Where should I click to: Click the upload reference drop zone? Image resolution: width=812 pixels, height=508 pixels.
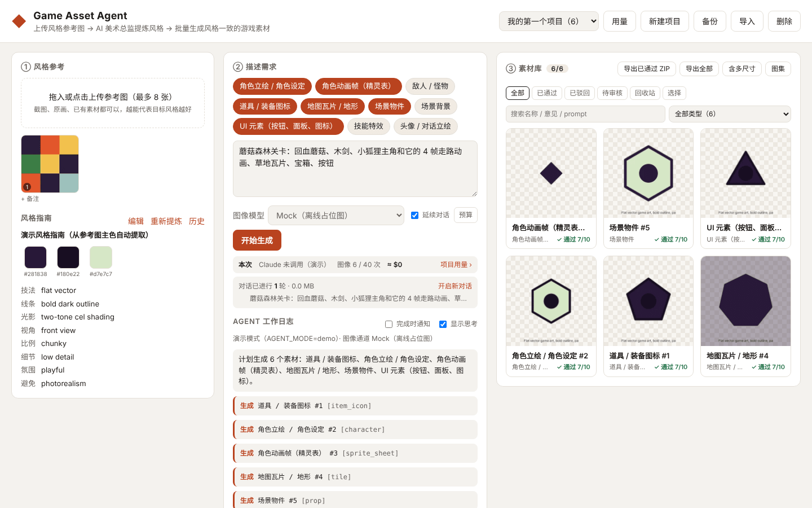113,103
